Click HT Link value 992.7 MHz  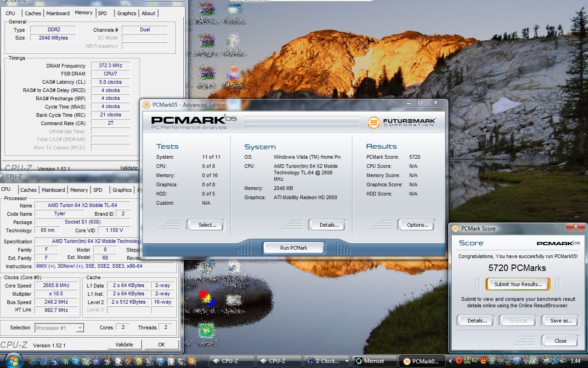click(57, 310)
